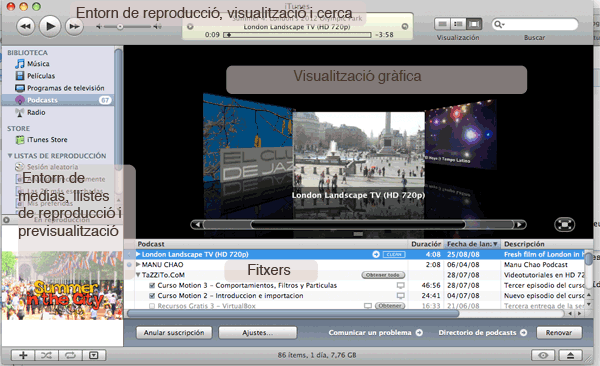Expand the MANU CHAO podcast
The width and height of the screenshot is (600, 366).
(x=138, y=265)
